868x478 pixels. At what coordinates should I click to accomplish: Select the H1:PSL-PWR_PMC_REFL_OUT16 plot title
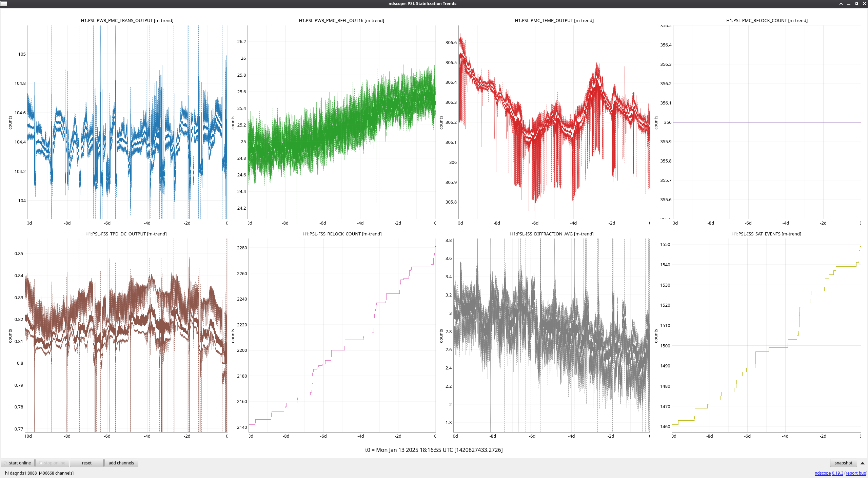[x=341, y=20]
